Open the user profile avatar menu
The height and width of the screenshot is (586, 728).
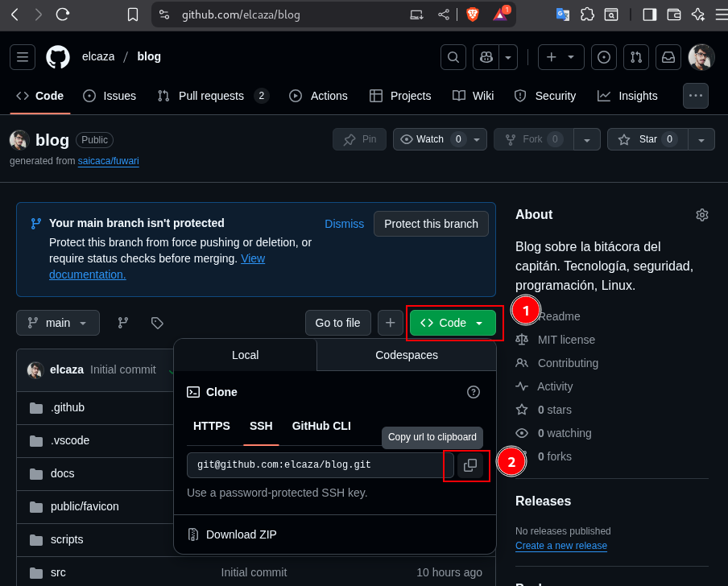701,57
